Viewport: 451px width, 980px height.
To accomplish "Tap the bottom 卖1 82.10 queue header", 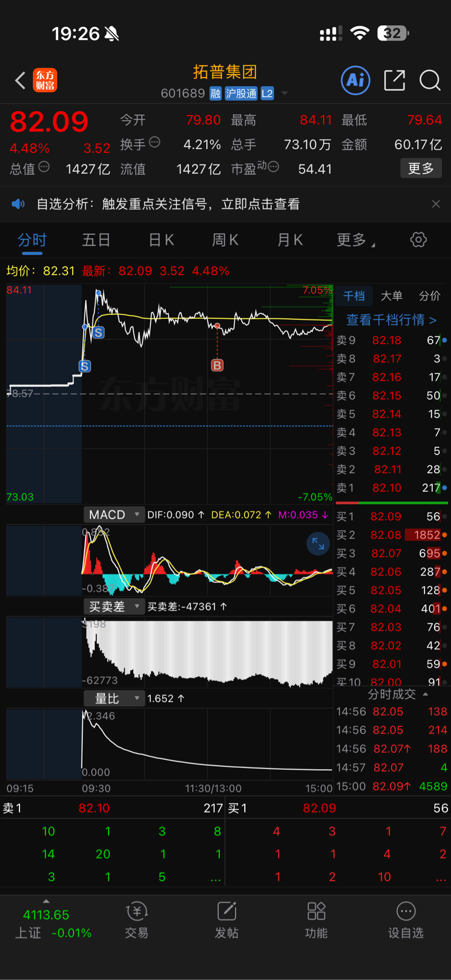I will pyautogui.click(x=113, y=809).
